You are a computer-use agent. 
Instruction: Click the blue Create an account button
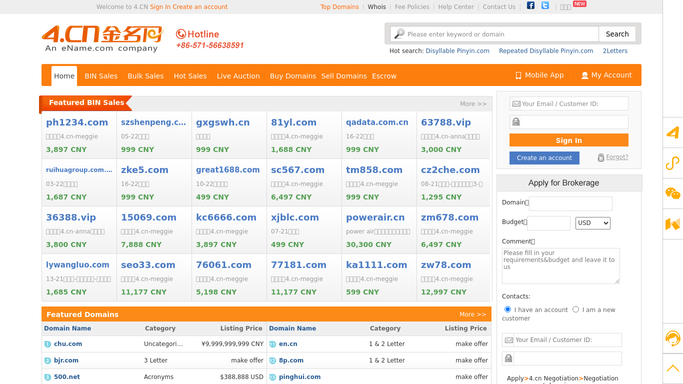pos(544,158)
